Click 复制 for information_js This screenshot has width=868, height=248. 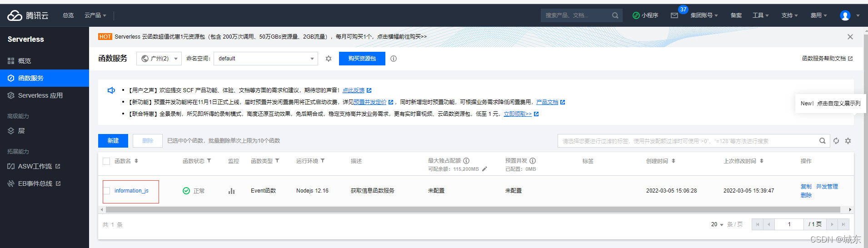coord(806,187)
